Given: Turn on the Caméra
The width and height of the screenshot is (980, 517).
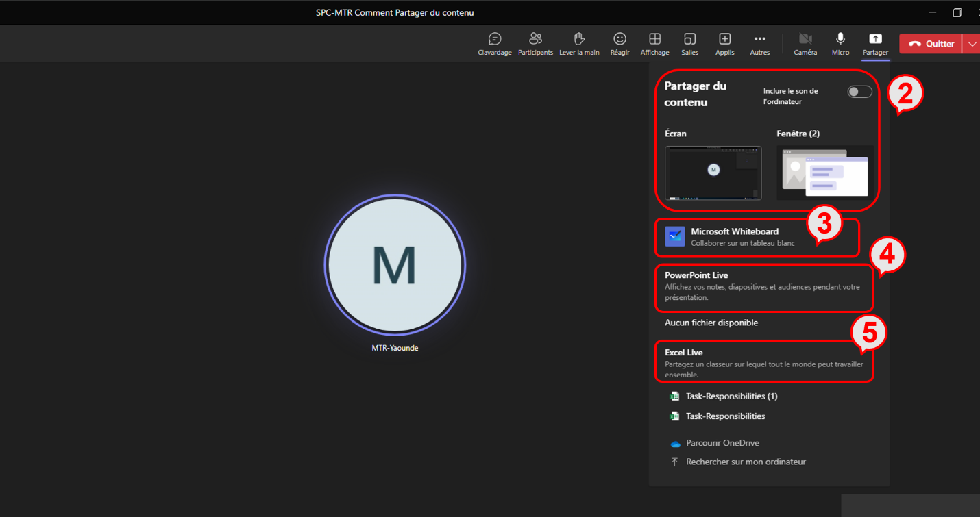Looking at the screenshot, I should pos(805,43).
